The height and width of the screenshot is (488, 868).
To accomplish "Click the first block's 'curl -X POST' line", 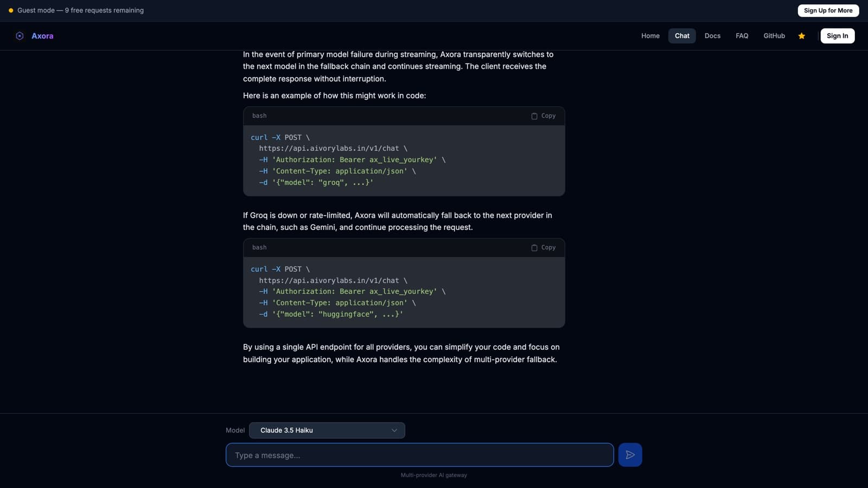I will [x=280, y=138].
